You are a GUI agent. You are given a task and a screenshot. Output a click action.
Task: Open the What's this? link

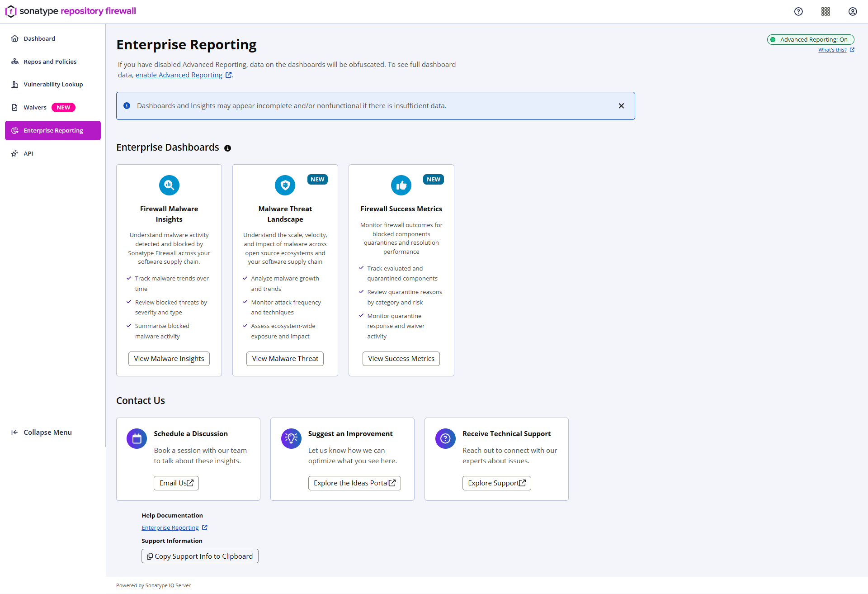pos(836,50)
